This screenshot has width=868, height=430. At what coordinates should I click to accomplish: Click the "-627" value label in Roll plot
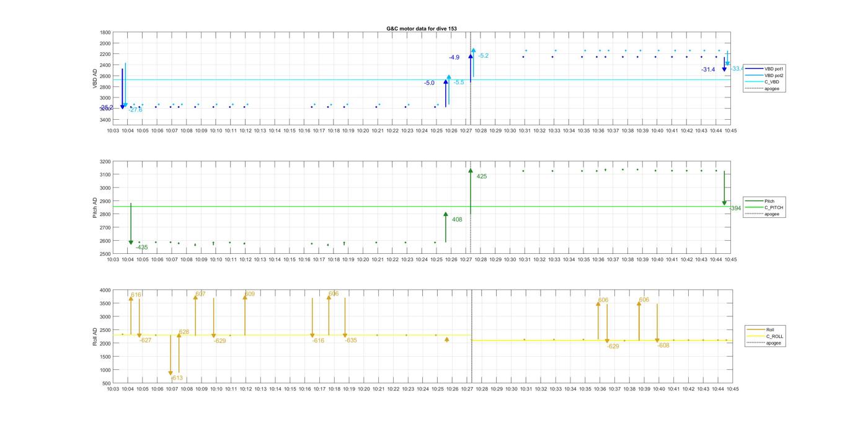tap(146, 340)
